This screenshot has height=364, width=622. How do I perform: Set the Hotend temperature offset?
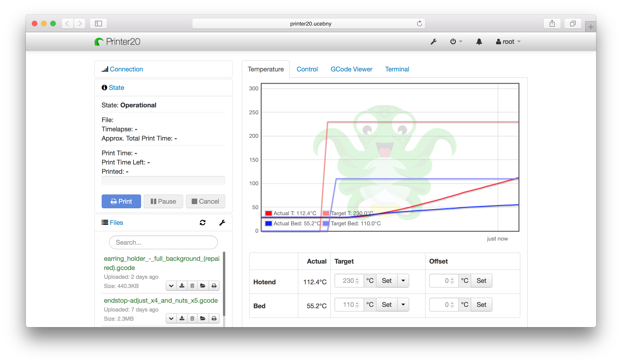[x=481, y=280]
